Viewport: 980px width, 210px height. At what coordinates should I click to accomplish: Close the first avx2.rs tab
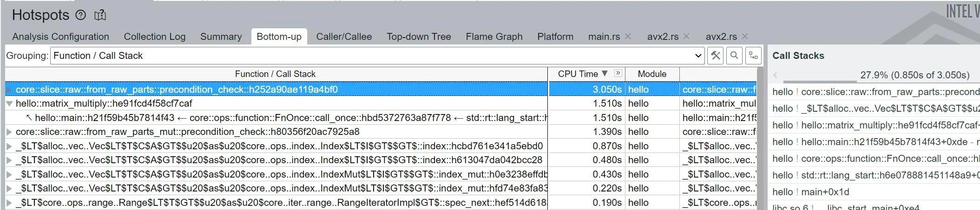[x=686, y=36]
